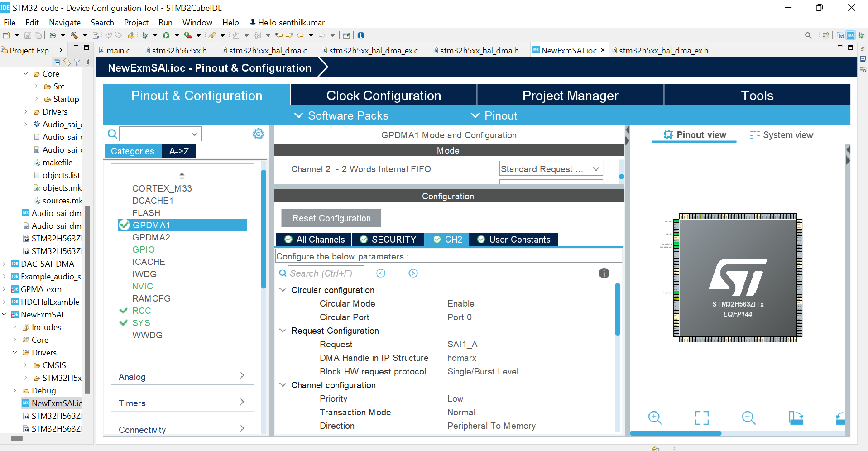Zoom in on the pinout view
The image size is (868, 451).
coord(655,417)
